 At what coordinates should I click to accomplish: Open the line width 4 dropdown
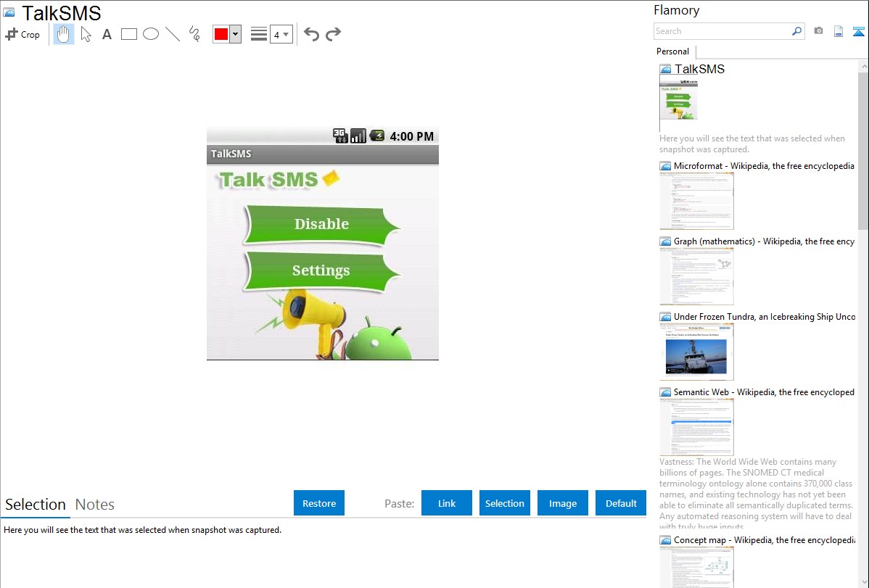tap(281, 34)
